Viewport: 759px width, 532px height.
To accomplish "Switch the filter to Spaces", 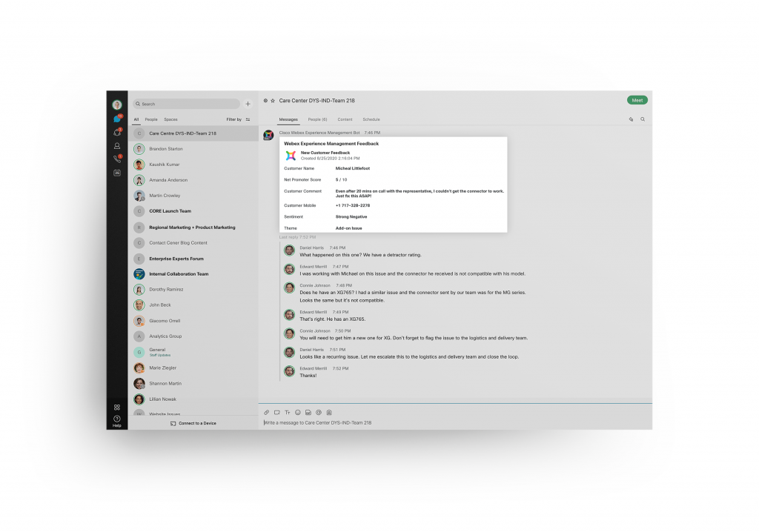I will tap(171, 119).
